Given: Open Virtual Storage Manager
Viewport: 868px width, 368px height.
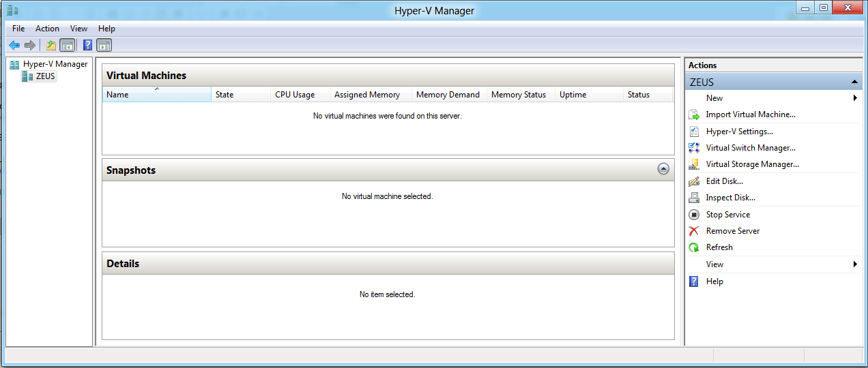Looking at the screenshot, I should pyautogui.click(x=752, y=164).
